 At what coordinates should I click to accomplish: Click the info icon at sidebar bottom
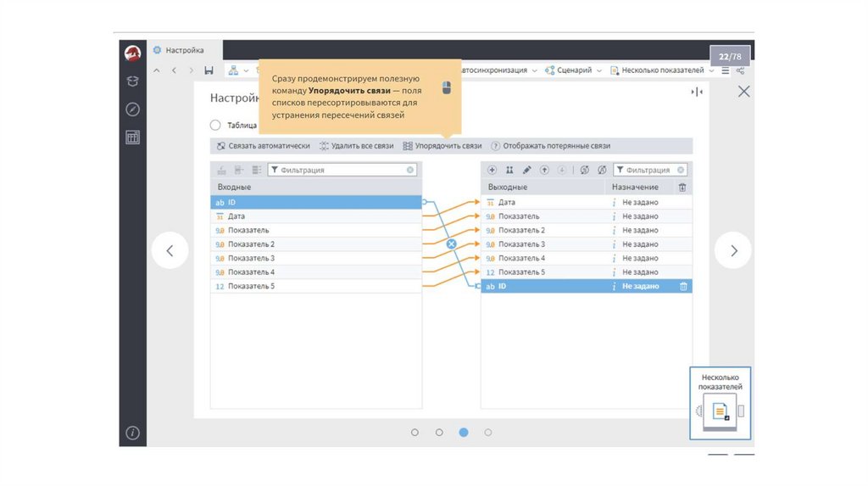click(x=132, y=433)
